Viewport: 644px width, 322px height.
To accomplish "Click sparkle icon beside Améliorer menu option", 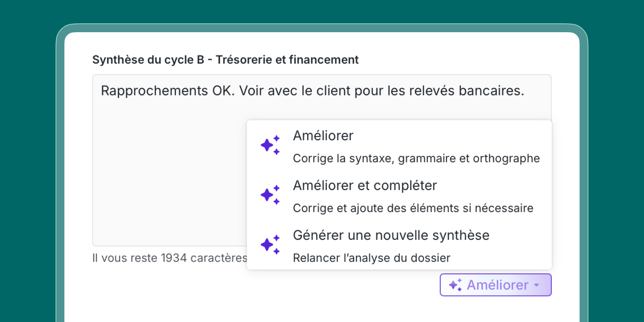I will [270, 145].
